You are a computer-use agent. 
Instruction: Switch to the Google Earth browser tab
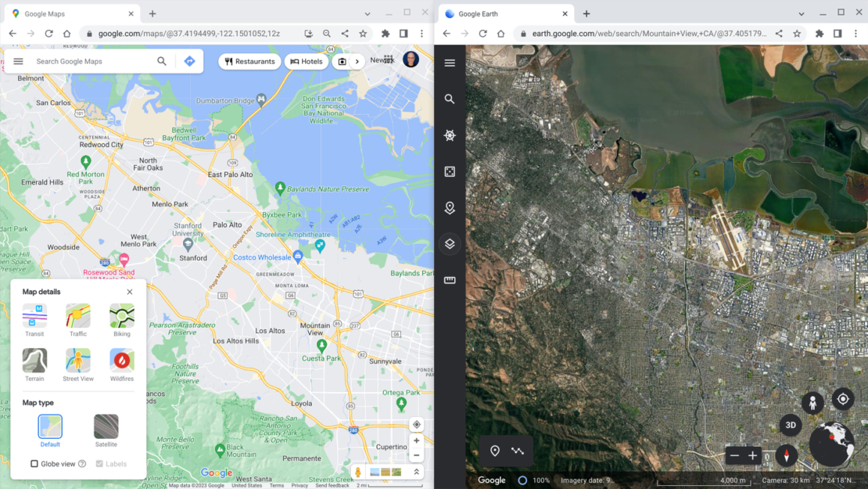[504, 14]
